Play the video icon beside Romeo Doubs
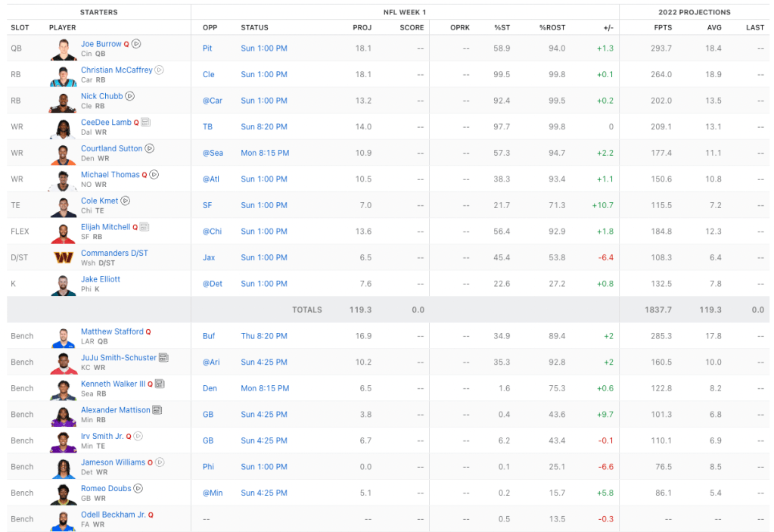This screenshot has width=774, height=532. [138, 489]
